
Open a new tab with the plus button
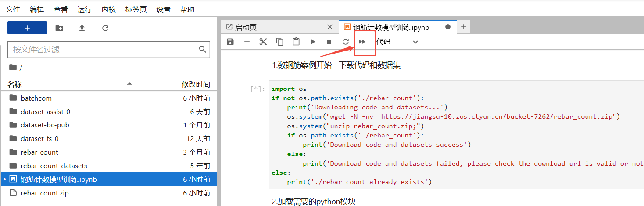464,27
